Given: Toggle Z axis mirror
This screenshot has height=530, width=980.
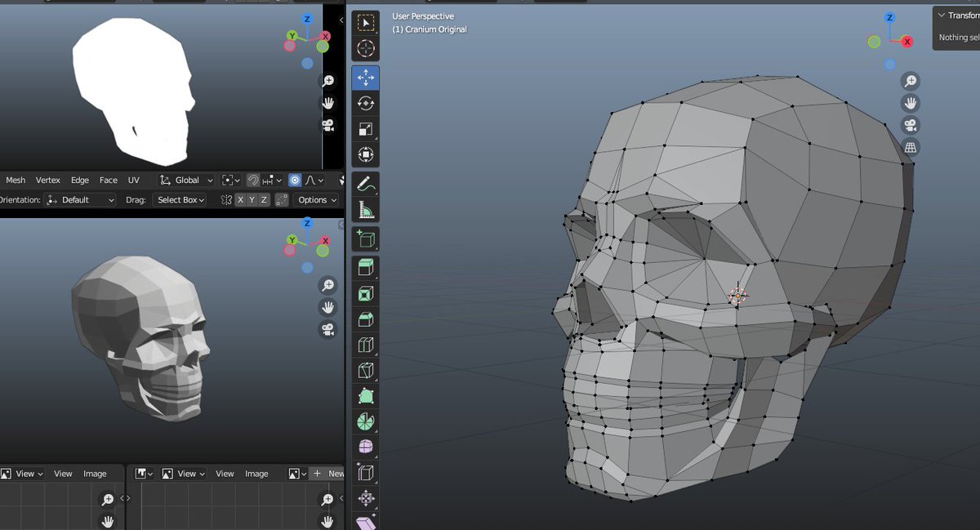Looking at the screenshot, I should 264,200.
